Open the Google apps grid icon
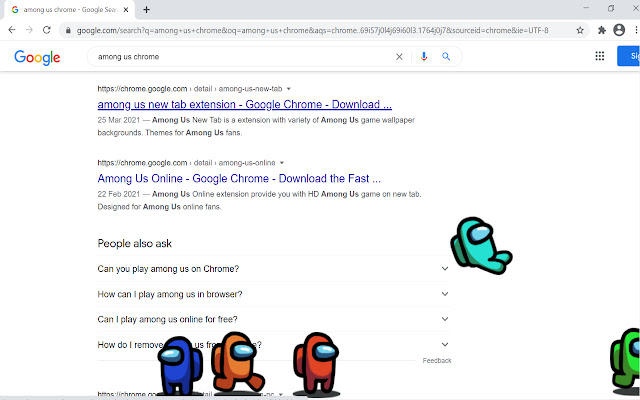This screenshot has width=640, height=400. point(600,56)
